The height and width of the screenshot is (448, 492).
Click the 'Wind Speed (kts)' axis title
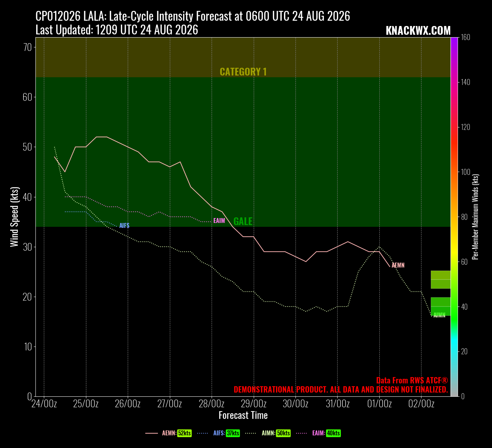[14, 217]
